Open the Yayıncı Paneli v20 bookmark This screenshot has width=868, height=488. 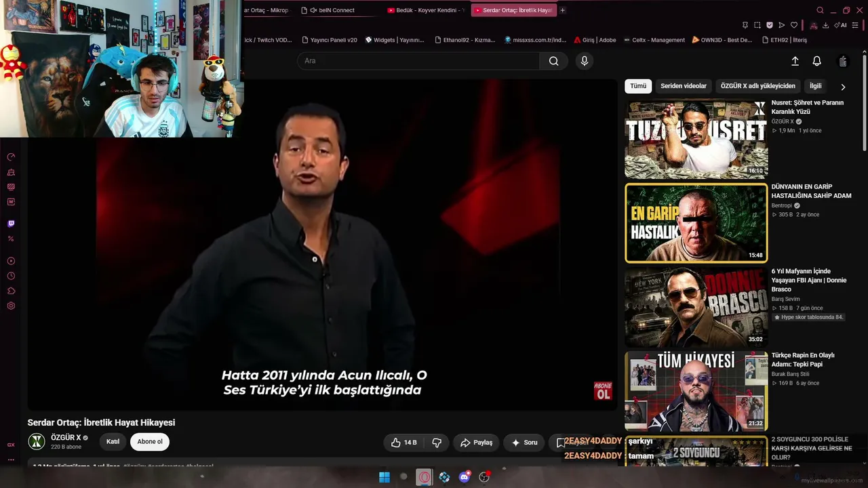click(329, 40)
